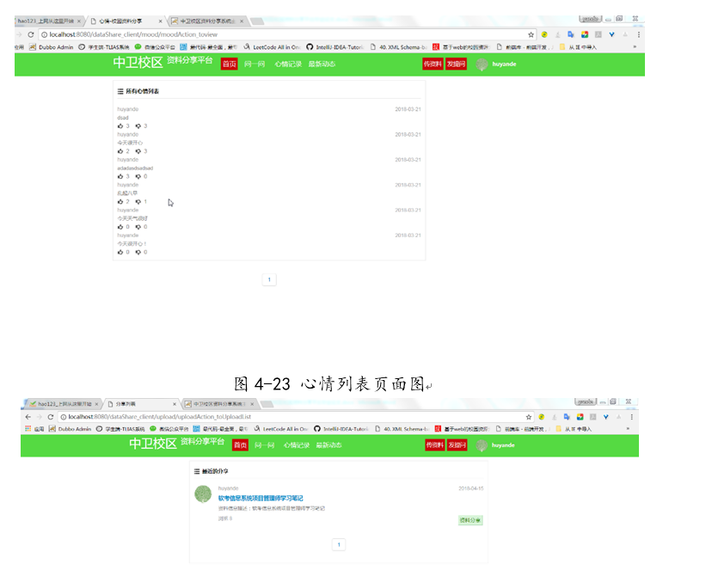Screen dimensions: 712x588
Task: Close the '心情-校园资料分享' tab
Action: [x=160, y=21]
